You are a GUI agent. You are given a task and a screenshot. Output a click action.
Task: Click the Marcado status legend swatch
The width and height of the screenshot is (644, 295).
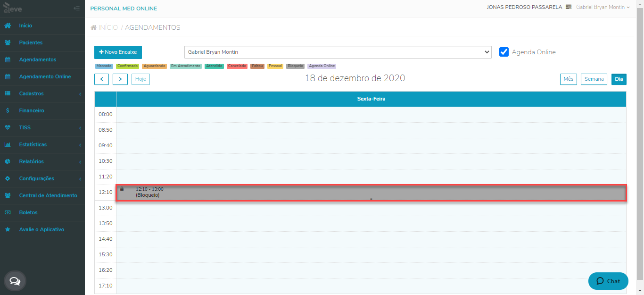(x=104, y=66)
